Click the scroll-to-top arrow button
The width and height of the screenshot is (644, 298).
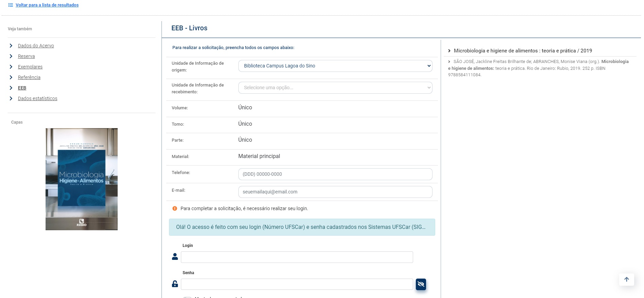(626, 280)
